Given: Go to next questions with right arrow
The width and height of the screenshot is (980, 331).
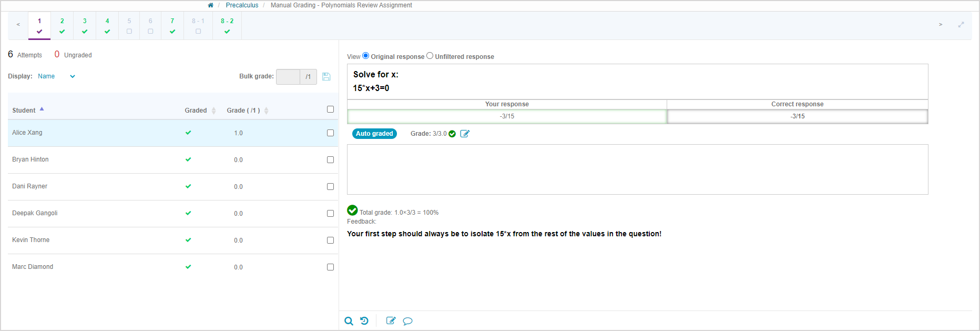Looking at the screenshot, I should pyautogui.click(x=941, y=25).
